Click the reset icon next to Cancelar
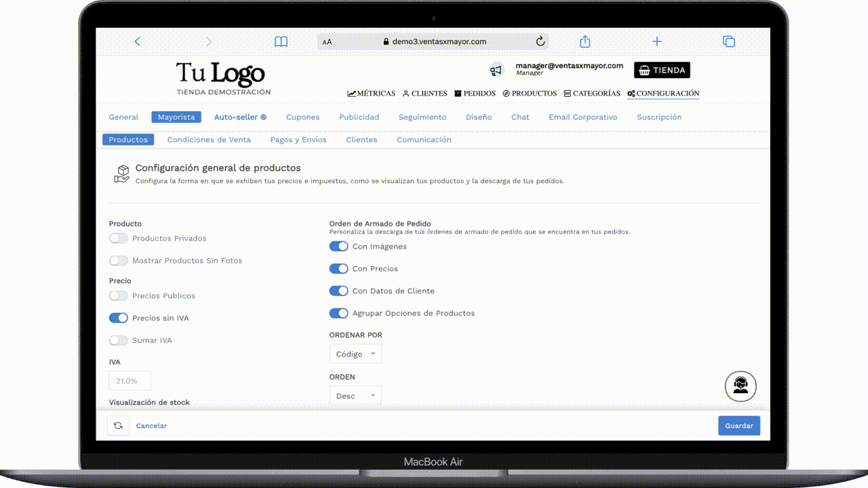 pyautogui.click(x=118, y=426)
